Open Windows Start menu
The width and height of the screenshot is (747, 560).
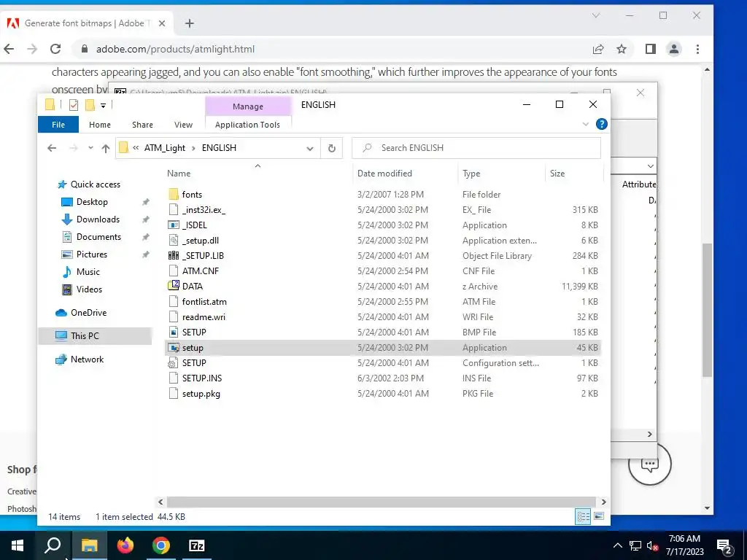coord(18,545)
